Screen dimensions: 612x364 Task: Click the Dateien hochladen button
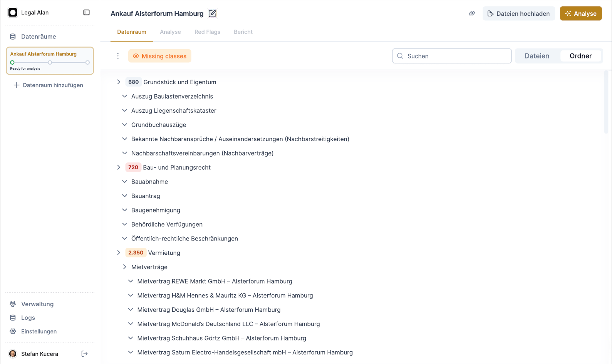click(x=518, y=13)
